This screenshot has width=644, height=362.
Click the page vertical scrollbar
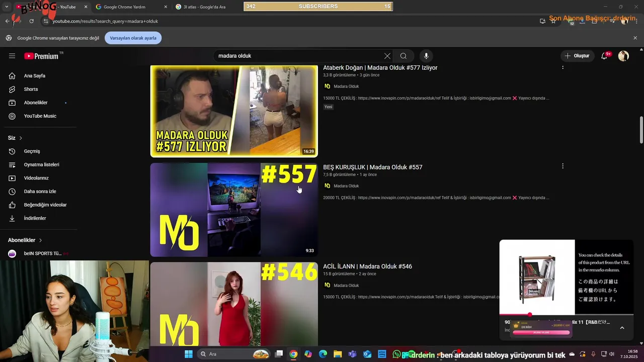pos(641,130)
